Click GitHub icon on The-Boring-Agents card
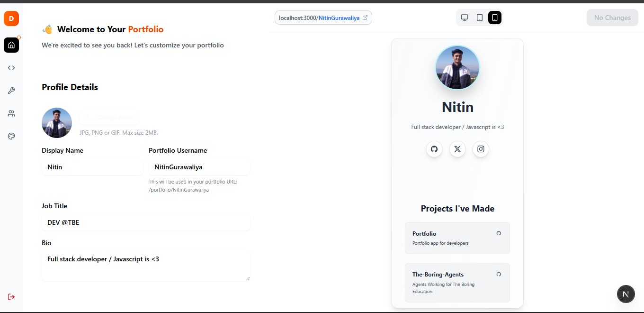The width and height of the screenshot is (644, 313). point(499,274)
